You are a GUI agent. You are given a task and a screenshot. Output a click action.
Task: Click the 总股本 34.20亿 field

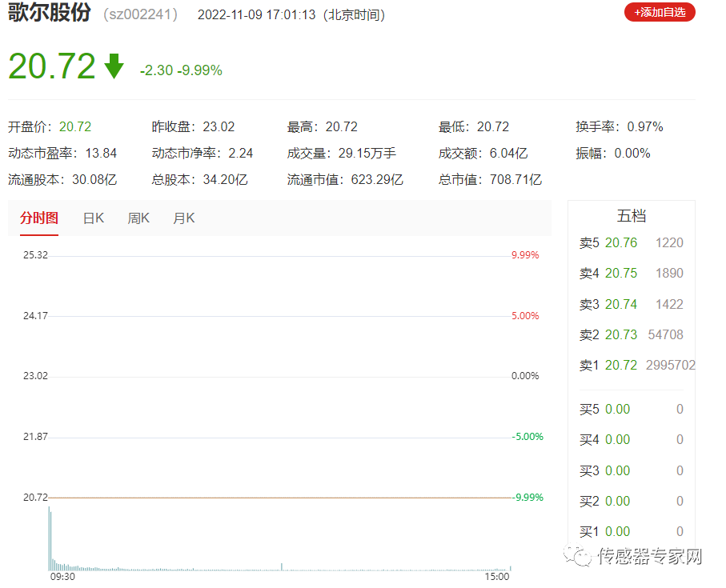[x=199, y=179]
